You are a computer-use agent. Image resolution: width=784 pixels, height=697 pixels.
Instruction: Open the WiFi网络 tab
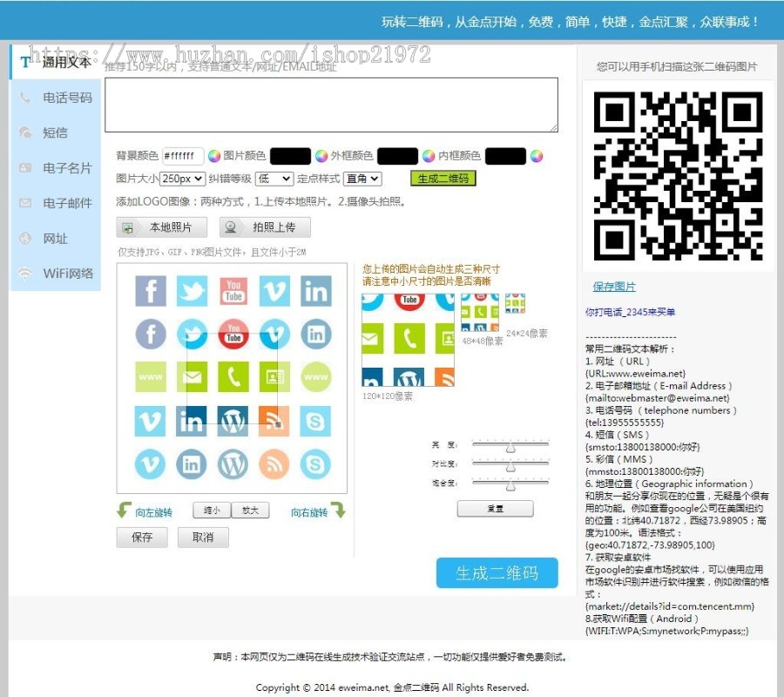pyautogui.click(x=55, y=274)
